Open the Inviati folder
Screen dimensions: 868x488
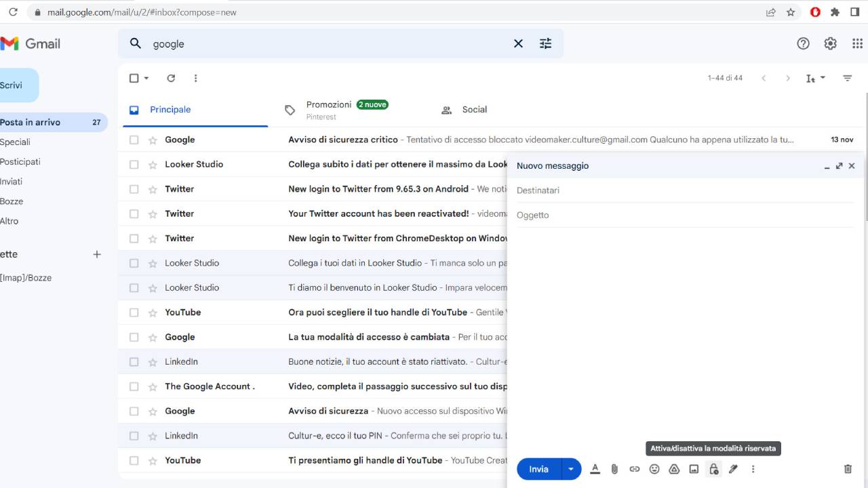coord(12,181)
